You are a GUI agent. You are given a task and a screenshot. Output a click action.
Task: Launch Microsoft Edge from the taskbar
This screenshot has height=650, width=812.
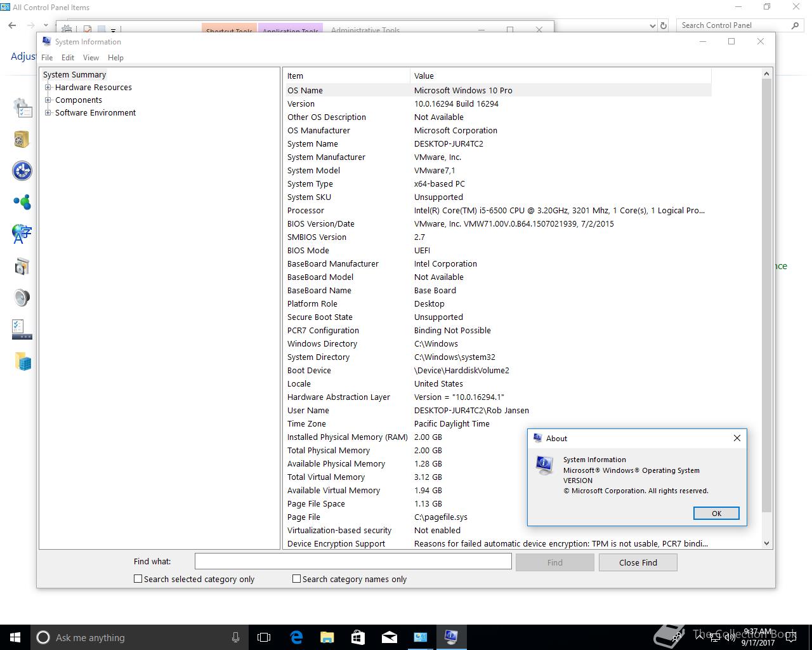click(296, 637)
